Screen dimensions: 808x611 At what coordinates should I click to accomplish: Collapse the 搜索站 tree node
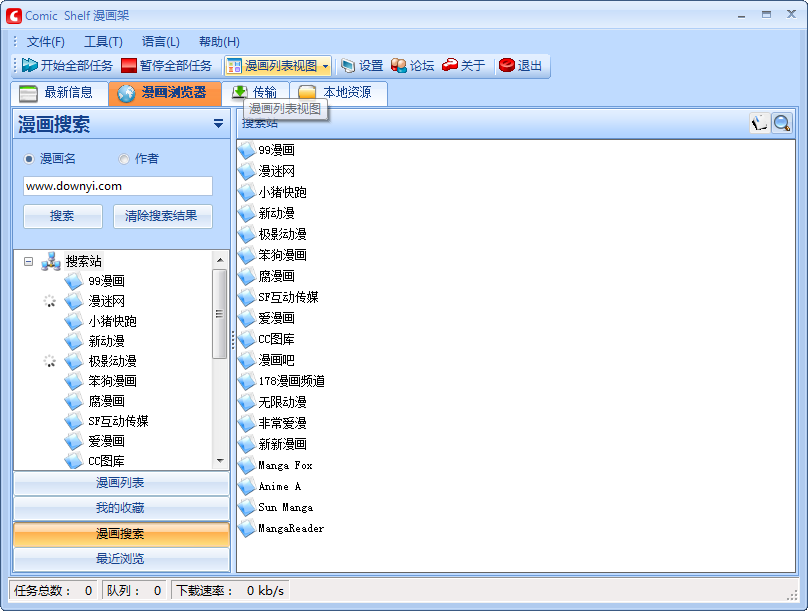click(x=28, y=262)
